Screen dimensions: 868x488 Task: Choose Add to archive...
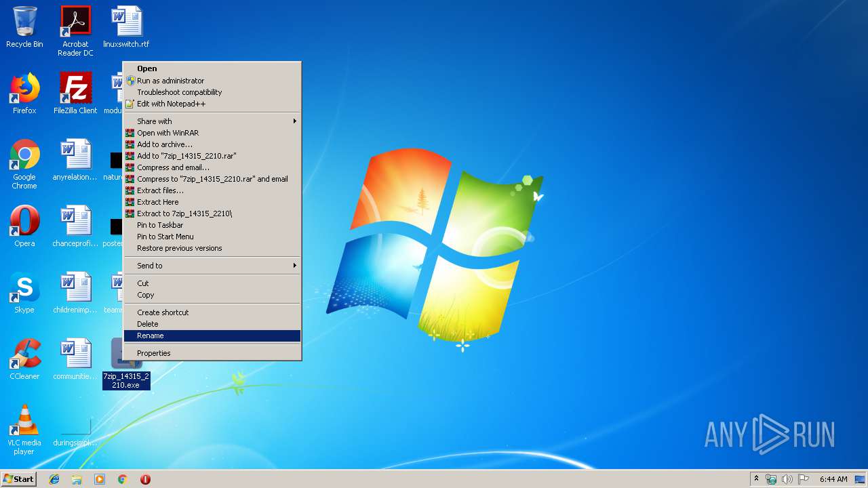(212, 144)
